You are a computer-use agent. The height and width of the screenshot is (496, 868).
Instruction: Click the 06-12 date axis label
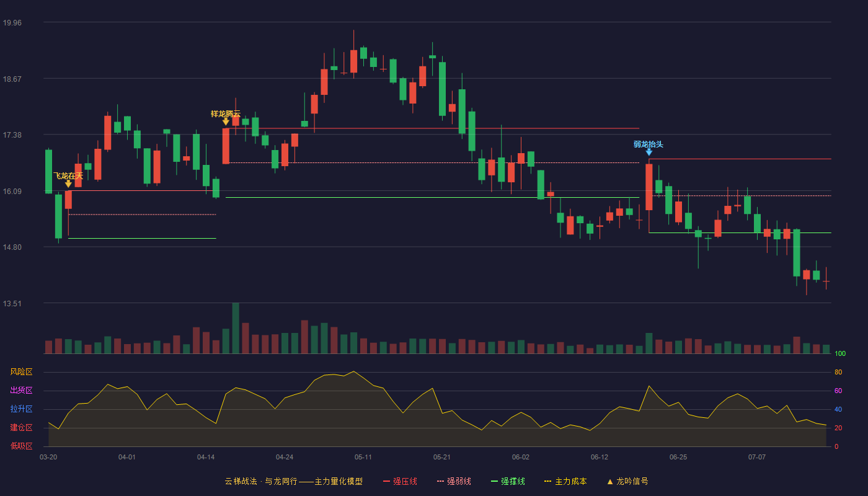click(600, 457)
